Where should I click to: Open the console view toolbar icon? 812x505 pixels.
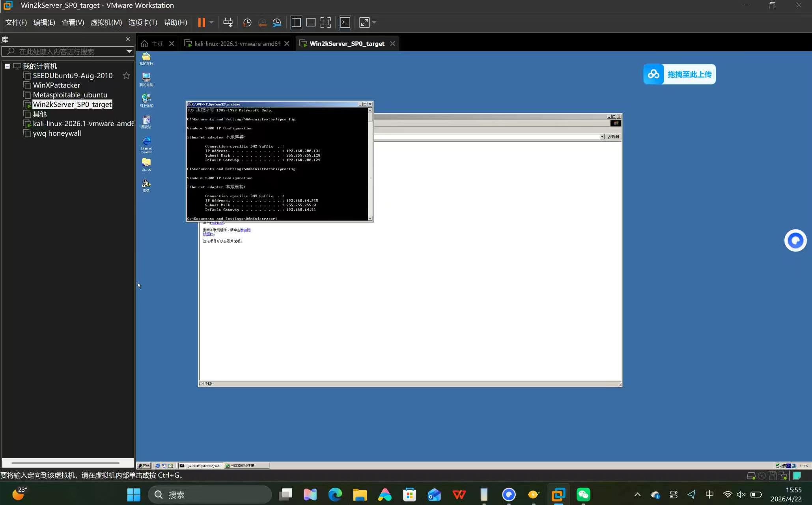pos(345,22)
